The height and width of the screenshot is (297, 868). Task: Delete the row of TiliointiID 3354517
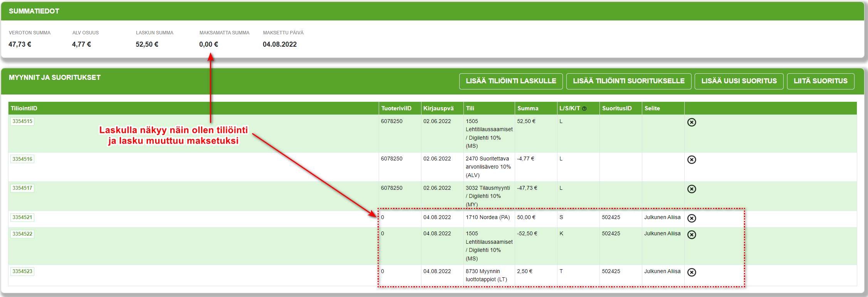coord(692,189)
